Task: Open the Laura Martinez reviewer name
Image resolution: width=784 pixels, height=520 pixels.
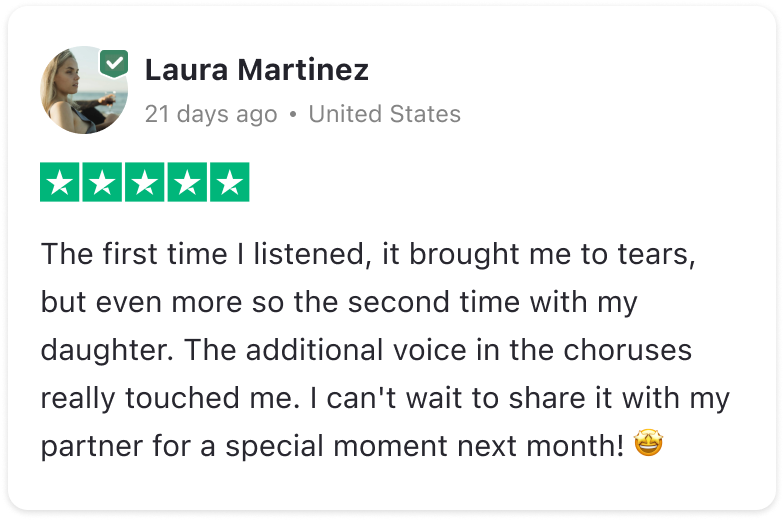Action: 256,70
